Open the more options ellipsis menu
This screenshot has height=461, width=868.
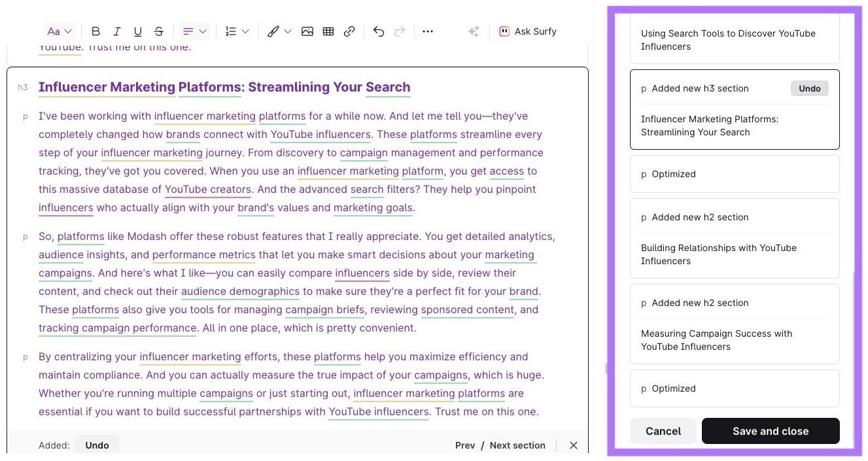428,31
